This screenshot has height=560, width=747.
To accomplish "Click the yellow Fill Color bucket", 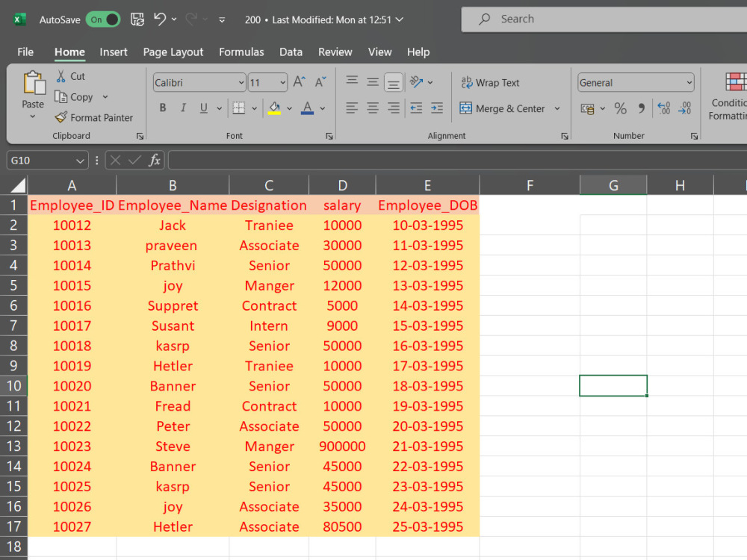I will (274, 108).
